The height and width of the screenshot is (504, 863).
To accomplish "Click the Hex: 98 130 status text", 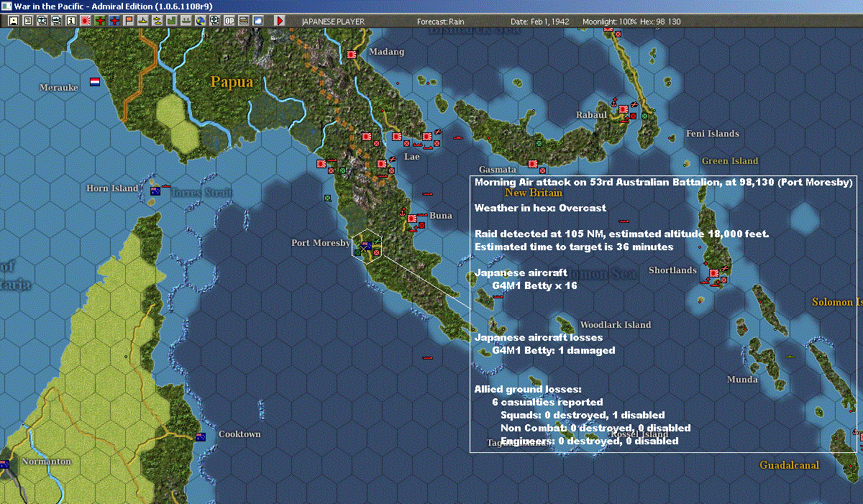I will tap(659, 22).
